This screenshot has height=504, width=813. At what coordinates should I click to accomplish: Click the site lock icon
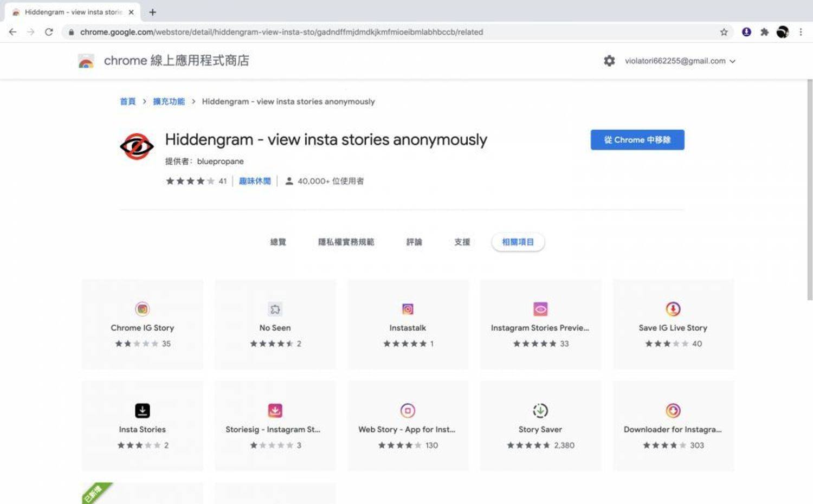pyautogui.click(x=71, y=32)
